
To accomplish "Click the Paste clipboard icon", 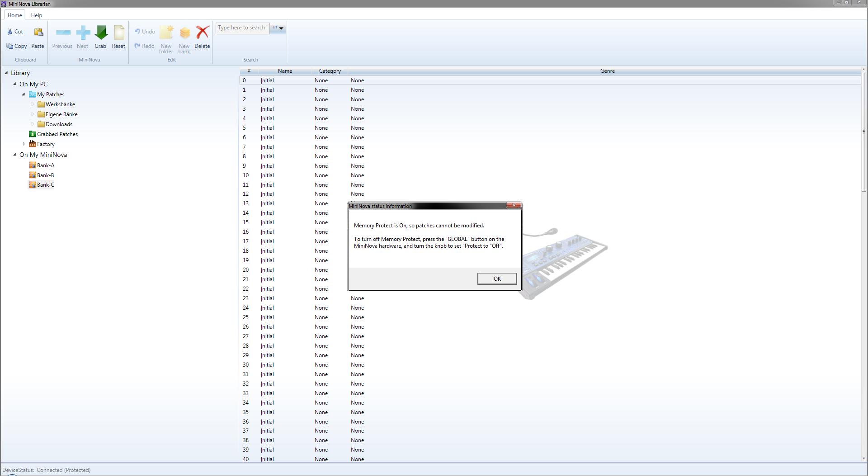I will (38, 32).
